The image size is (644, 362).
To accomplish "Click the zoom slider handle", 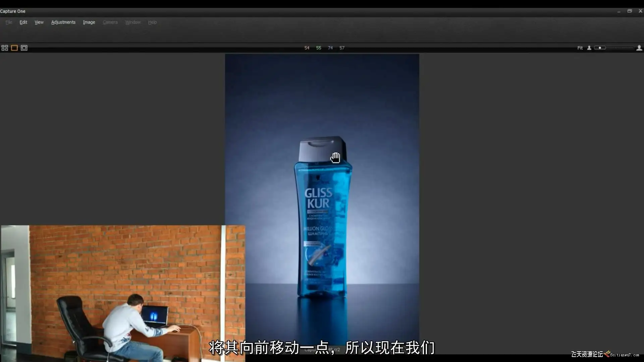I will tap(600, 48).
